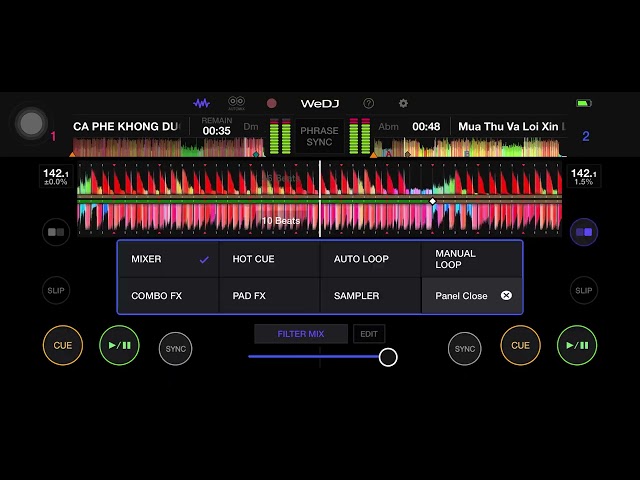Tap orange cue triangle on deck 1 overview
Image resolution: width=640 pixels, height=480 pixels.
[72, 154]
